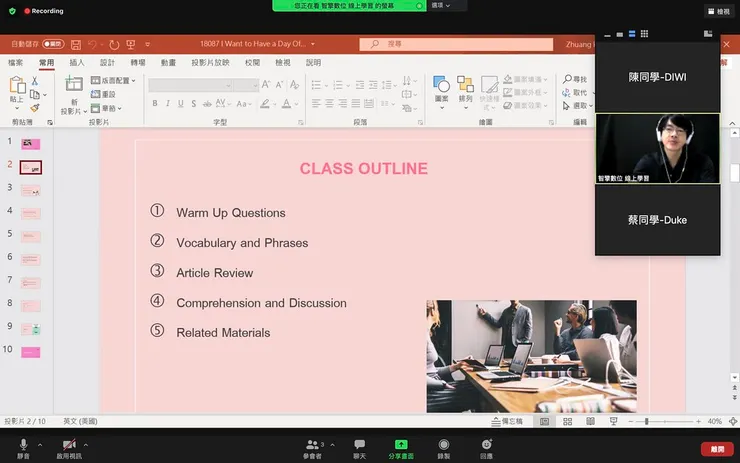This screenshot has height=463, width=740.
Task: Increase font size with the A-up icon
Action: tap(266, 84)
